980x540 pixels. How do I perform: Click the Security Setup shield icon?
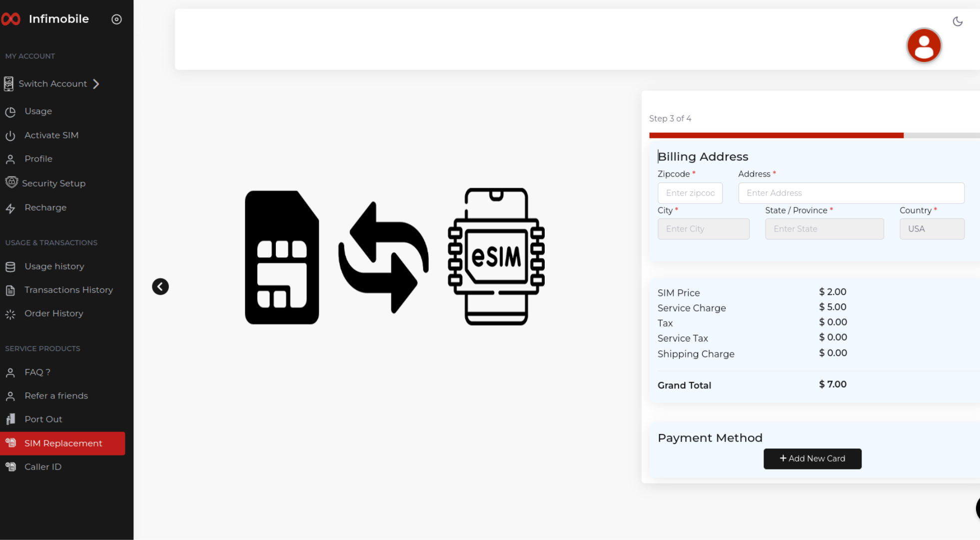11,182
